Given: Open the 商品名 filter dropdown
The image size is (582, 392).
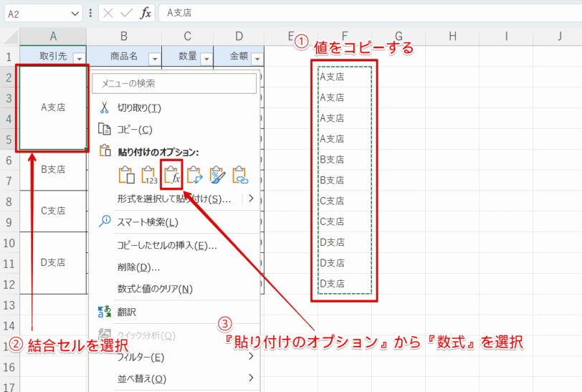Looking at the screenshot, I should tap(154, 58).
